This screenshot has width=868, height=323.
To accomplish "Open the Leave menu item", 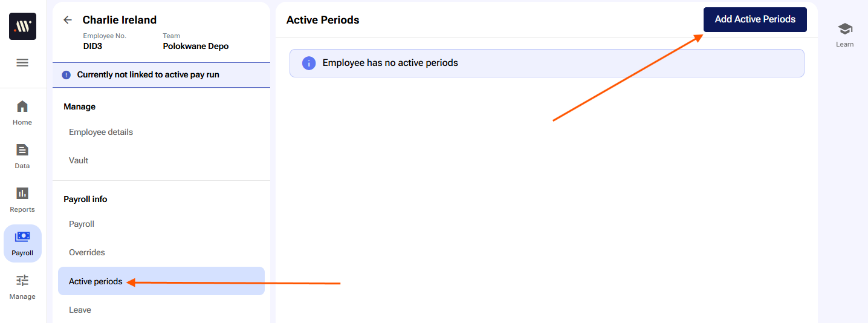I will pos(80,310).
